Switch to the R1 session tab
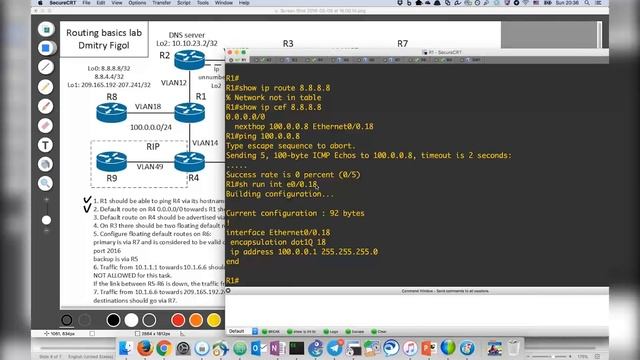 point(239,60)
